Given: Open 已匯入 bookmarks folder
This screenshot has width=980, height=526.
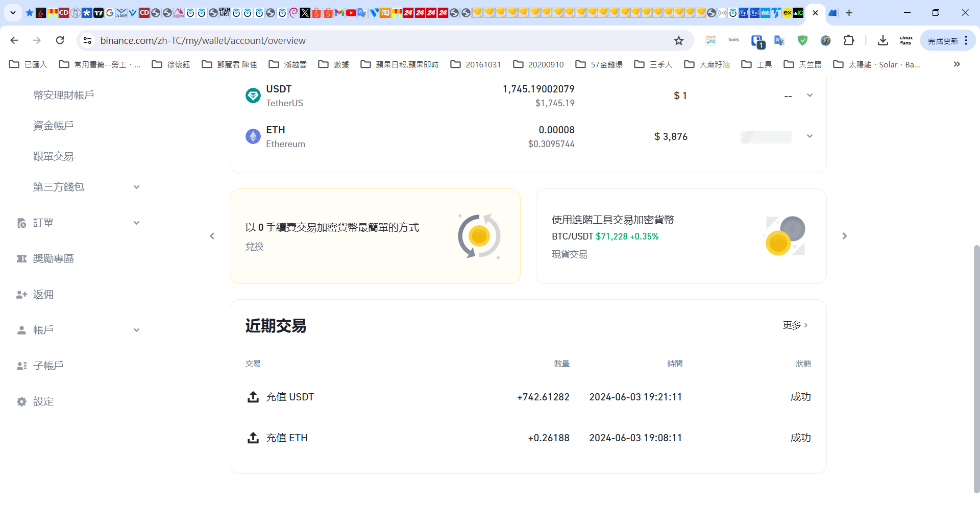Looking at the screenshot, I should [x=29, y=64].
